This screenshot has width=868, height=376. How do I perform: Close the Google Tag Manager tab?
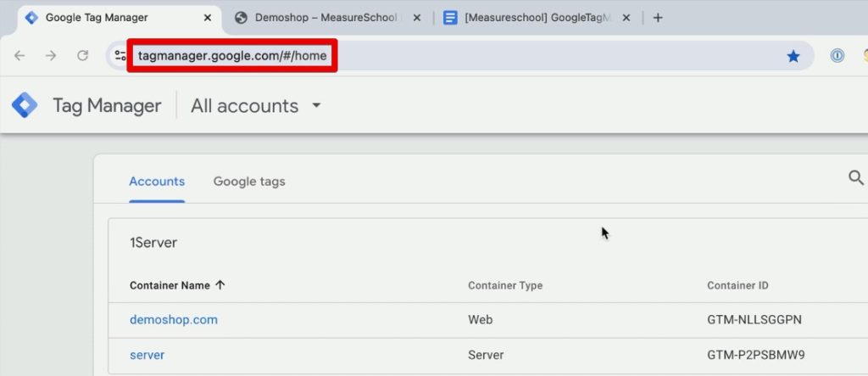(x=208, y=18)
